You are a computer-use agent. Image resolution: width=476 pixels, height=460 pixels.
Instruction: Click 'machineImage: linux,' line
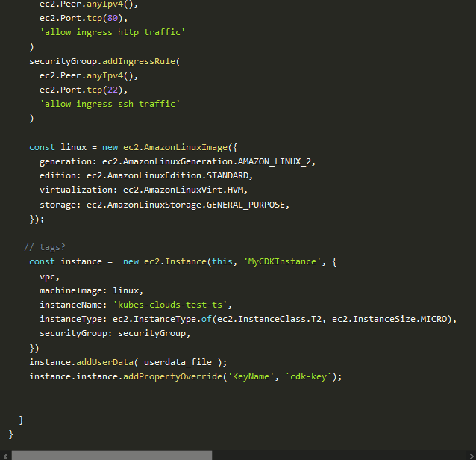[91, 290]
